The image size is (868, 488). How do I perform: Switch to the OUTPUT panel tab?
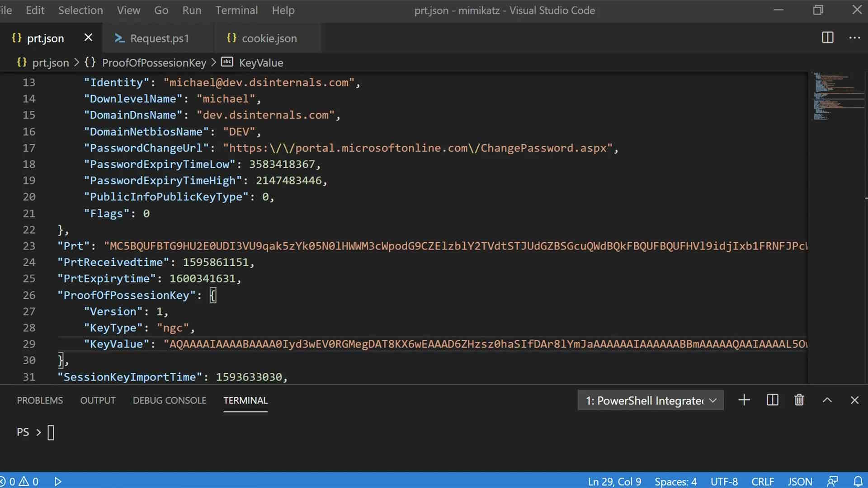[x=98, y=400]
